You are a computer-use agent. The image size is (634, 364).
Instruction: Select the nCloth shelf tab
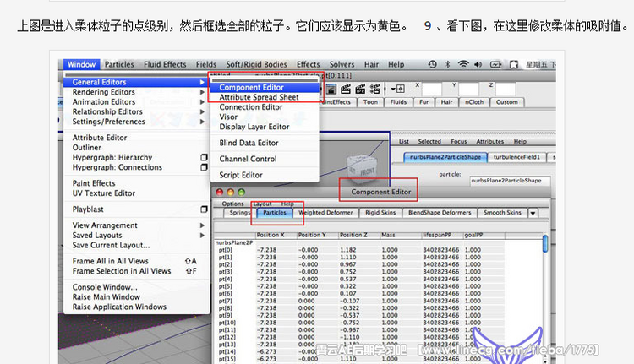pyautogui.click(x=474, y=102)
